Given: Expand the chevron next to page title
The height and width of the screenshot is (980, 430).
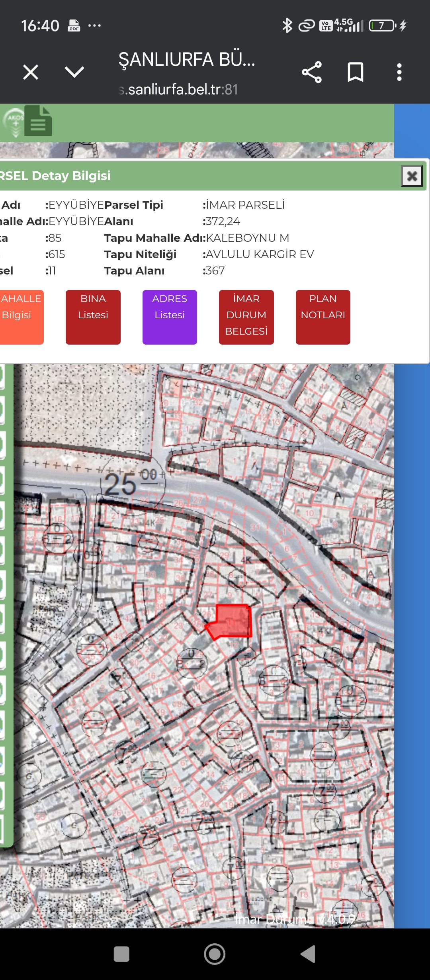Looking at the screenshot, I should (74, 72).
